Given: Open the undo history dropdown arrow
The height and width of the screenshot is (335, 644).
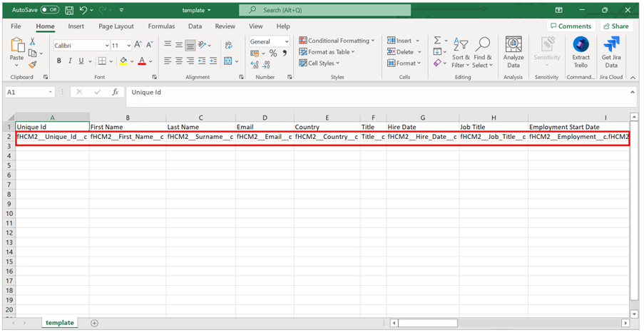Looking at the screenshot, I should [91, 10].
